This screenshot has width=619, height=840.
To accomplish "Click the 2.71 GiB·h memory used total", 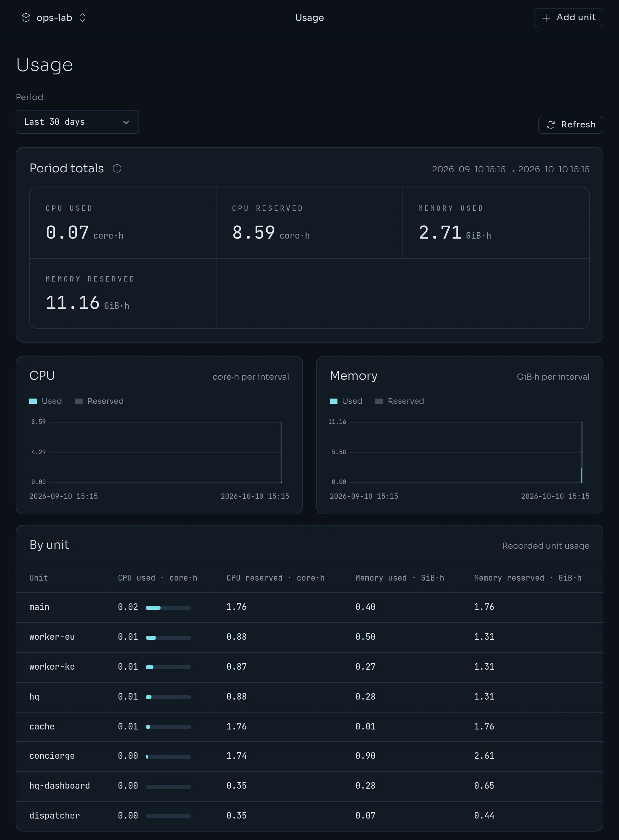I will [455, 233].
